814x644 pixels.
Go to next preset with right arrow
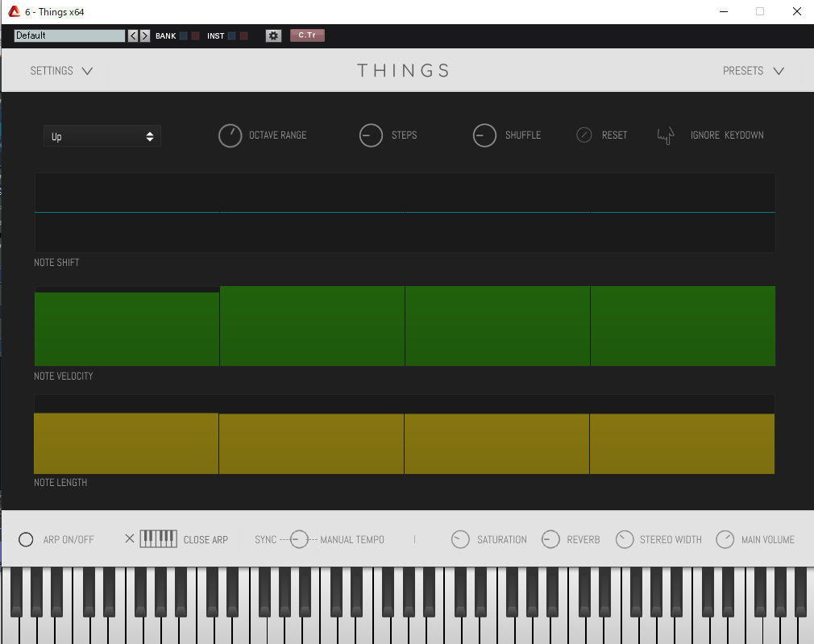(145, 35)
